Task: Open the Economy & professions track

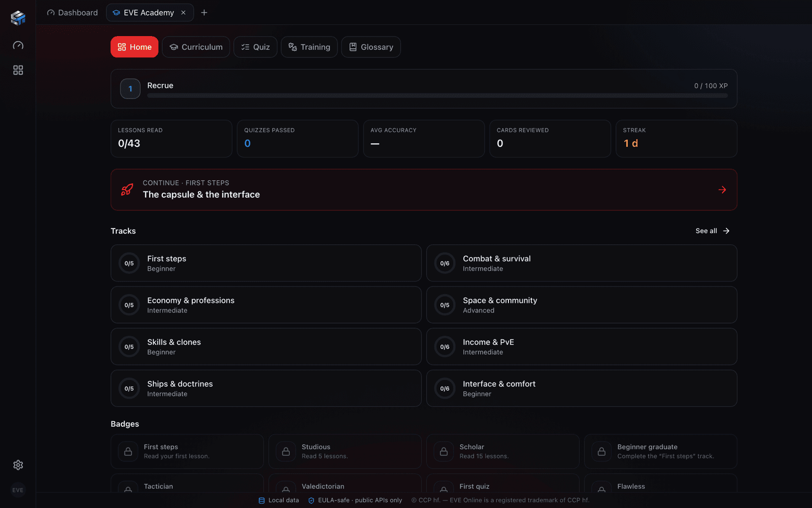Action: point(266,305)
